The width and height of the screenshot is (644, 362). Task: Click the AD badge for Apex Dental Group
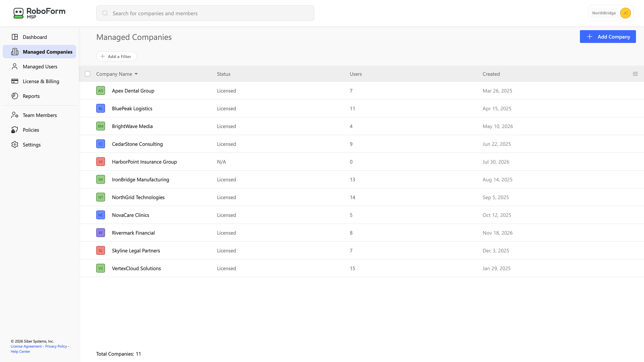click(101, 90)
